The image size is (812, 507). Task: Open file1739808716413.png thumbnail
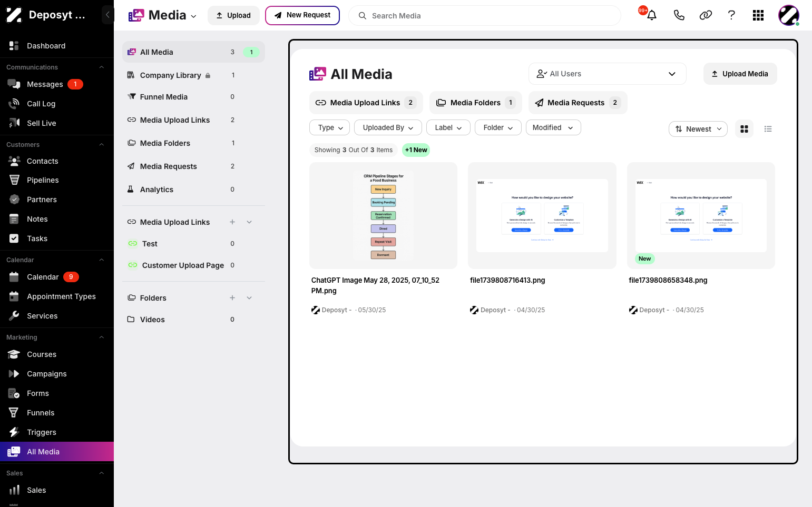pyautogui.click(x=542, y=216)
